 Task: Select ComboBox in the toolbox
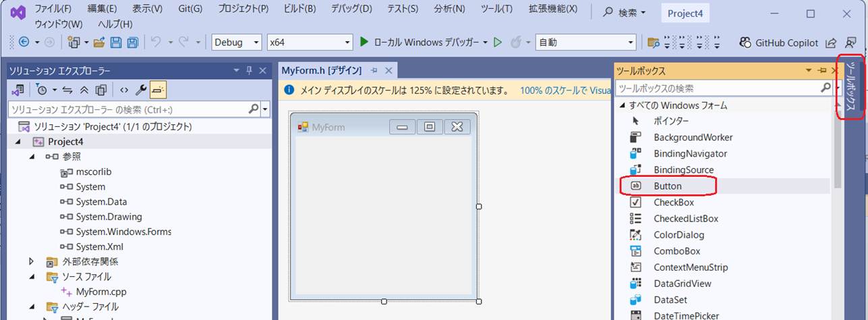(677, 251)
